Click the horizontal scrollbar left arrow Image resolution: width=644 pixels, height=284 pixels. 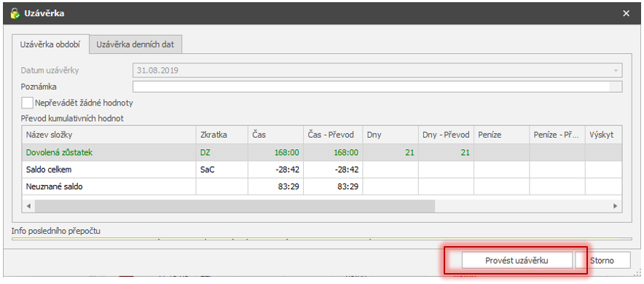coord(28,206)
